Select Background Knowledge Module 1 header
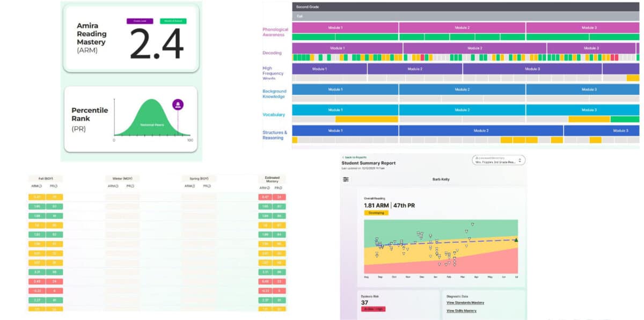This screenshot has height=320, width=644. [x=345, y=89]
